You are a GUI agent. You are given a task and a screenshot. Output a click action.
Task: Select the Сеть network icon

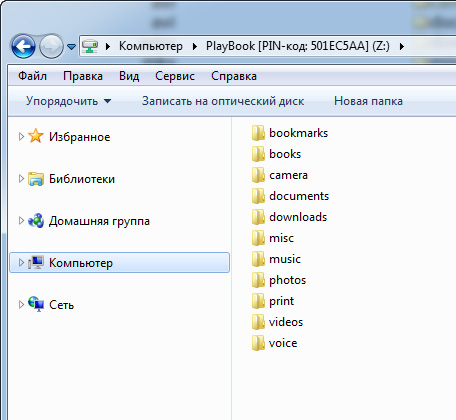[36, 304]
